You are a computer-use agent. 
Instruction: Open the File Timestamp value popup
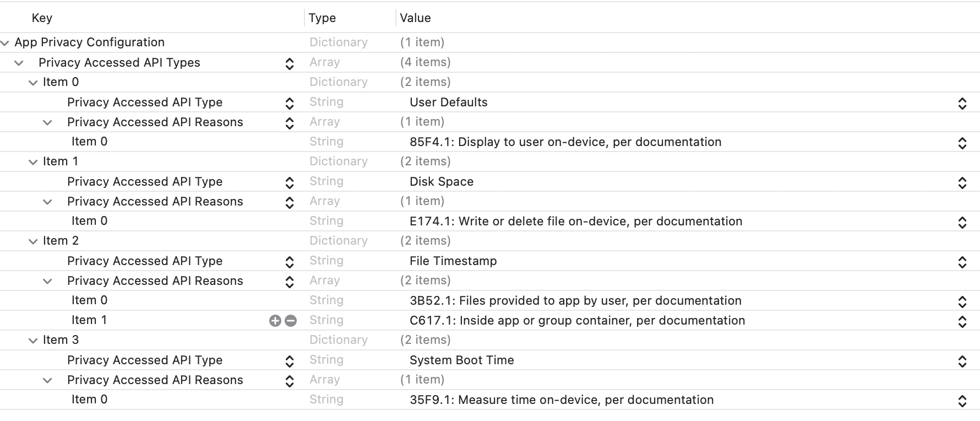pos(962,262)
